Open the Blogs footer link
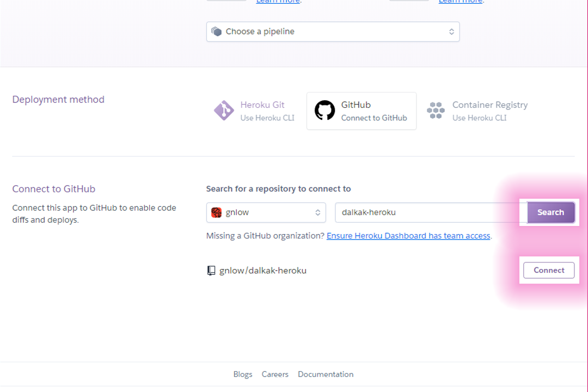 [x=243, y=375]
